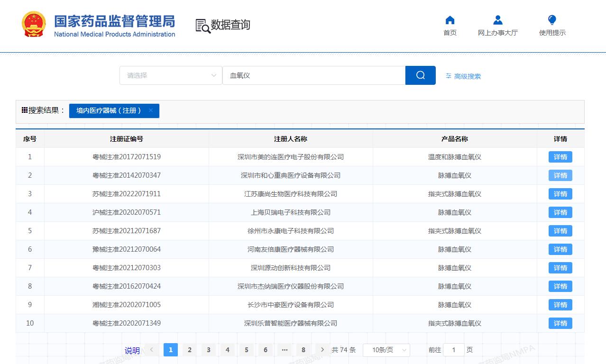
Task: Open the 10条/页 page size dropdown
Action: (386, 350)
